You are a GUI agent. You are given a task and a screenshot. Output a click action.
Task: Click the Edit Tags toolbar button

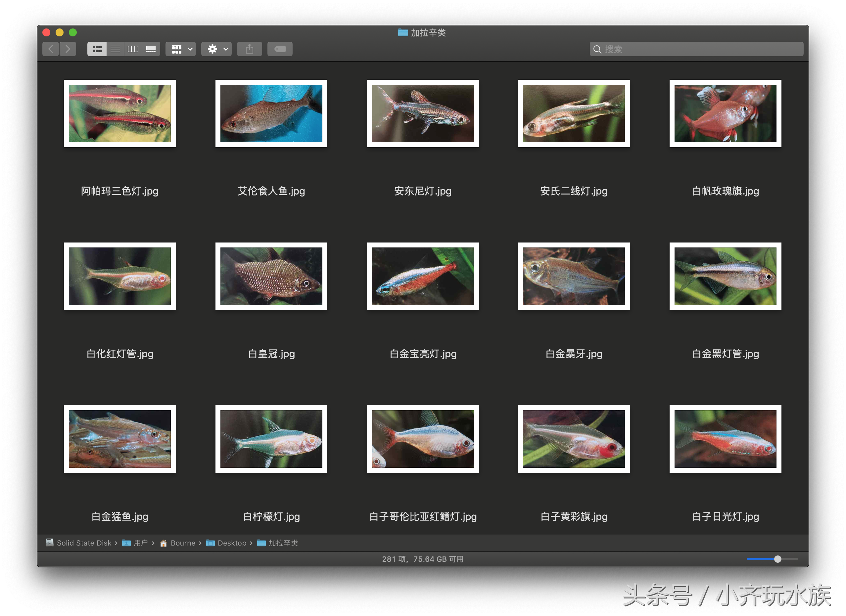280,49
